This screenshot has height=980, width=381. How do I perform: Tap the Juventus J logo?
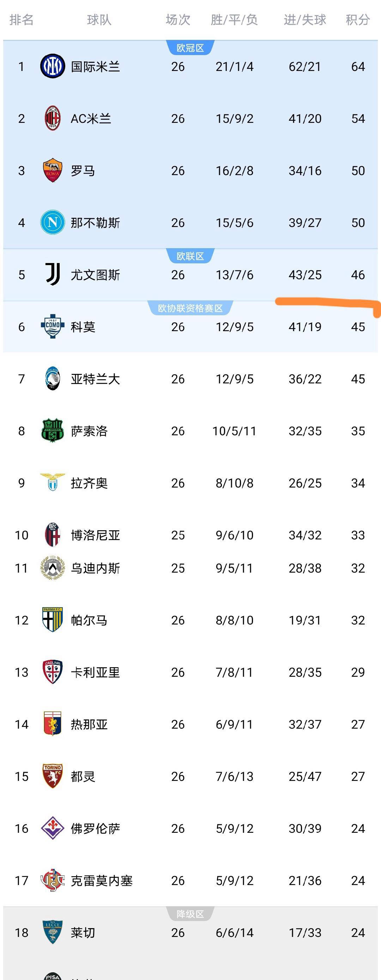pos(53,274)
